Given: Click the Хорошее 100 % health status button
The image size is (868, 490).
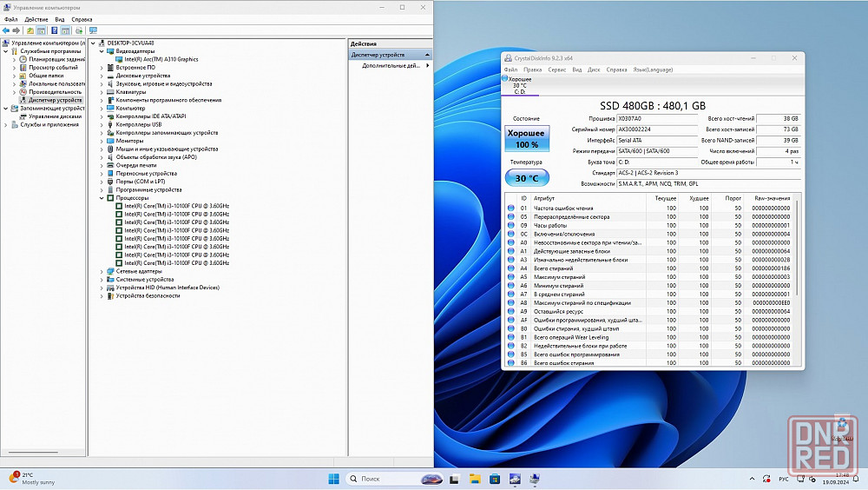Looking at the screenshot, I should [527, 139].
